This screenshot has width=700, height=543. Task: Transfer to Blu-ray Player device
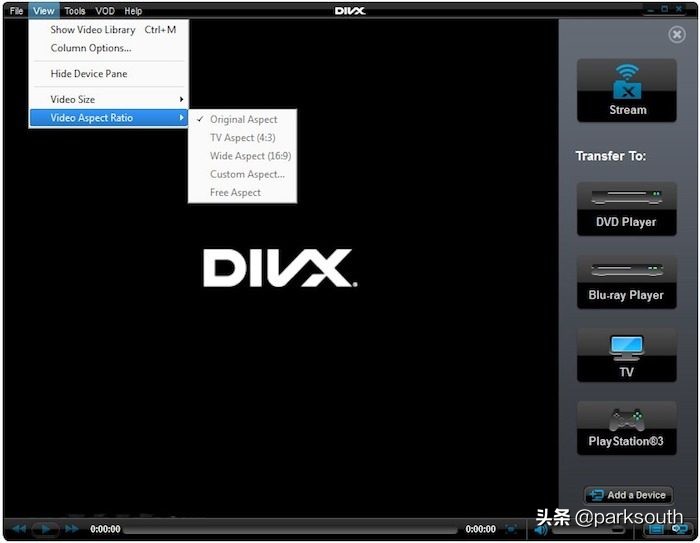[627, 282]
